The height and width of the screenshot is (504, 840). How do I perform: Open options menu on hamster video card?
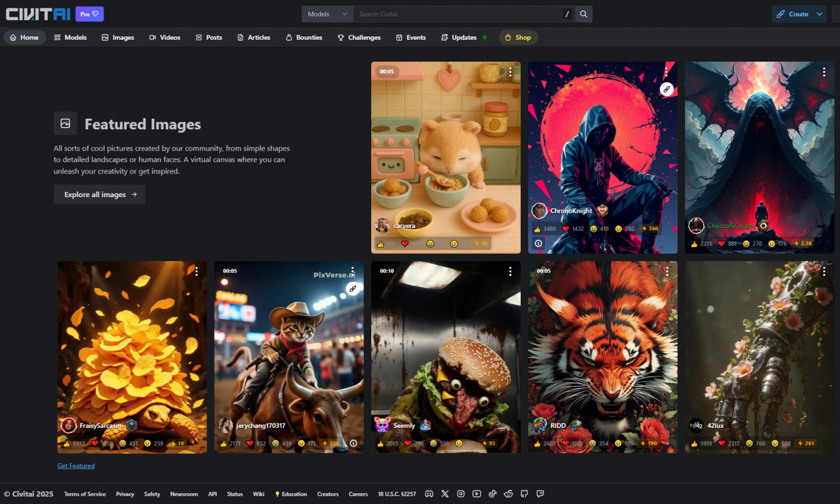point(510,72)
